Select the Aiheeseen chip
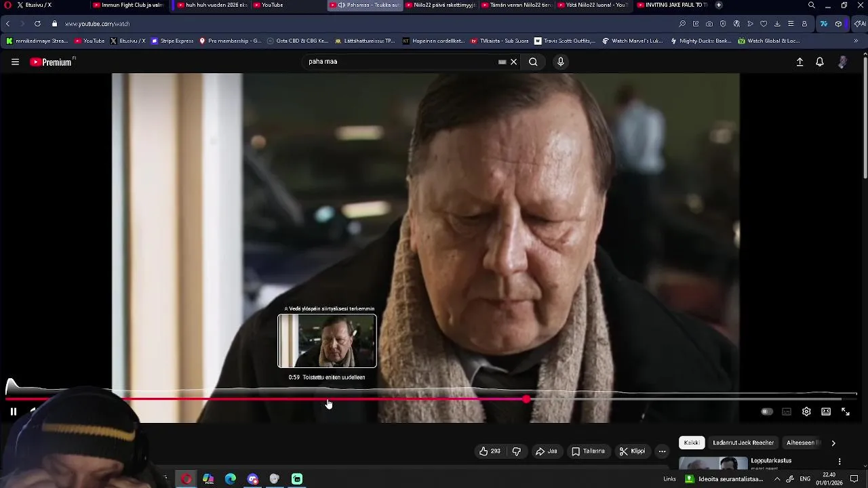 point(803,443)
